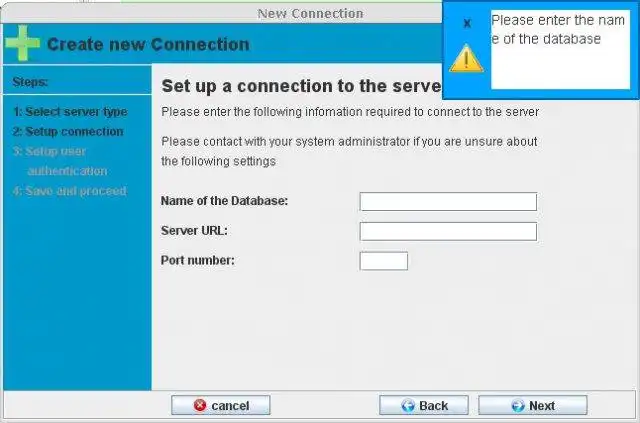
Task: Click the Port number input field
Action: 384,261
